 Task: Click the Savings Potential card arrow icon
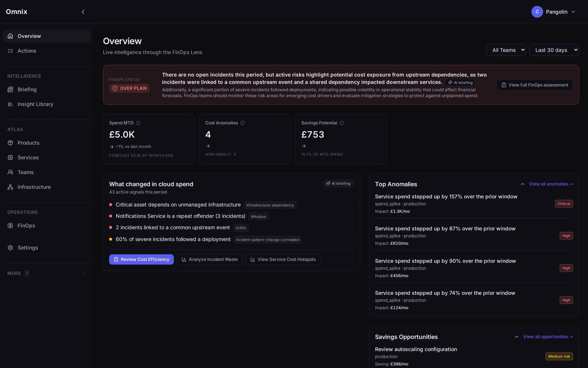[304, 146]
